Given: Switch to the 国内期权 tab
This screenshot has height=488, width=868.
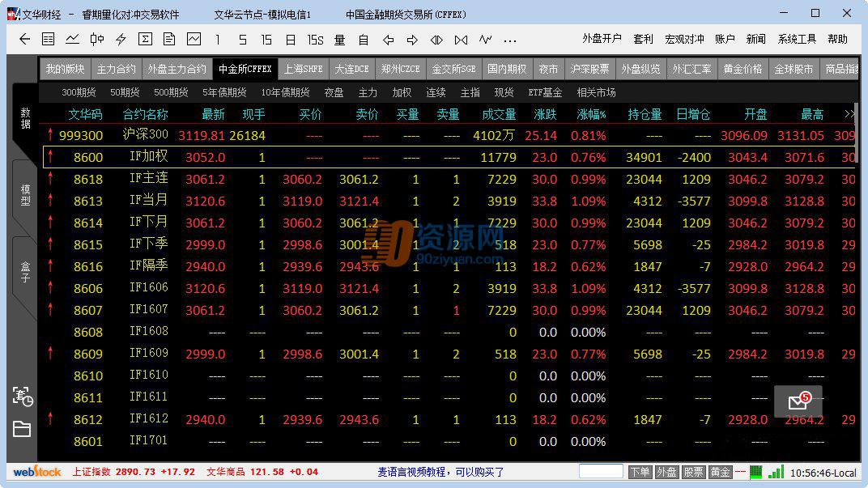Looking at the screenshot, I should click(507, 69).
